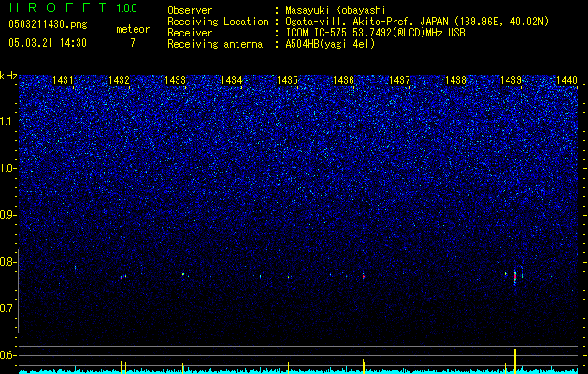This screenshot has height=374, width=588.
Task: Click the Ogata-vill. Akita-Pref. JAPAN location text
Action: (x=417, y=22)
